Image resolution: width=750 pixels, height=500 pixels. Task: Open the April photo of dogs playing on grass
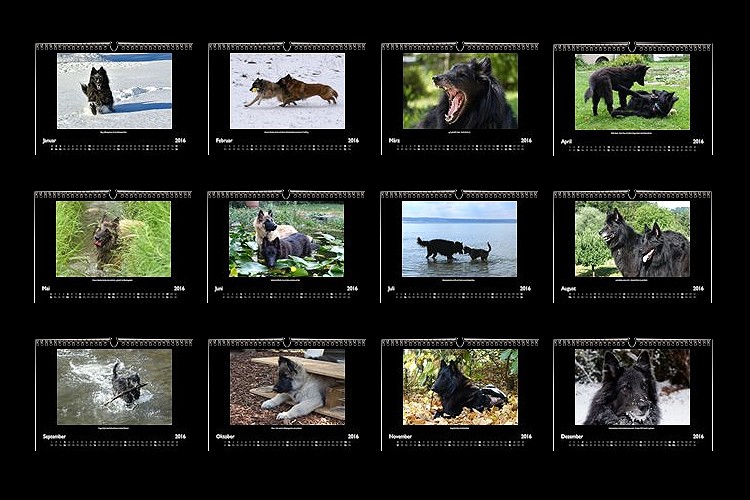pyautogui.click(x=632, y=91)
